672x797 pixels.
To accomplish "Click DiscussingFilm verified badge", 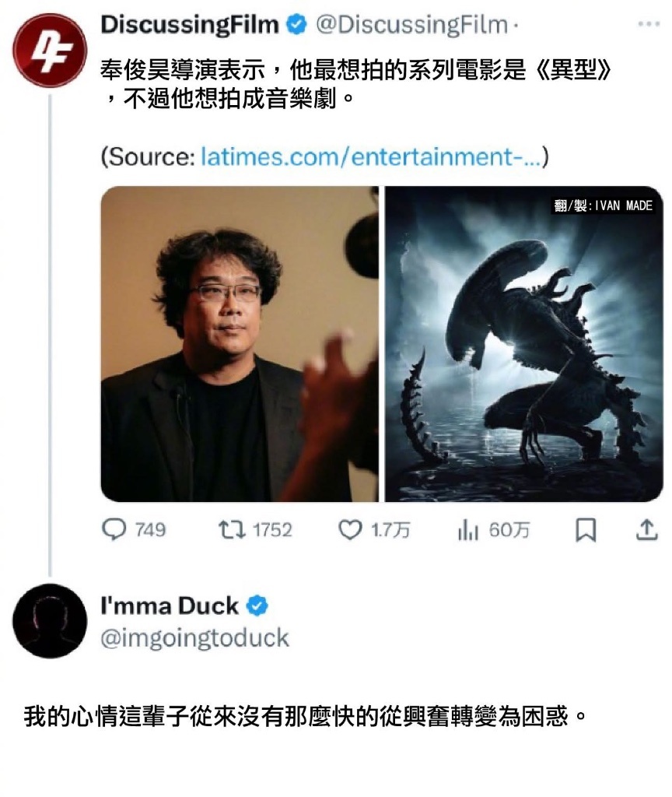I will tap(297, 24).
